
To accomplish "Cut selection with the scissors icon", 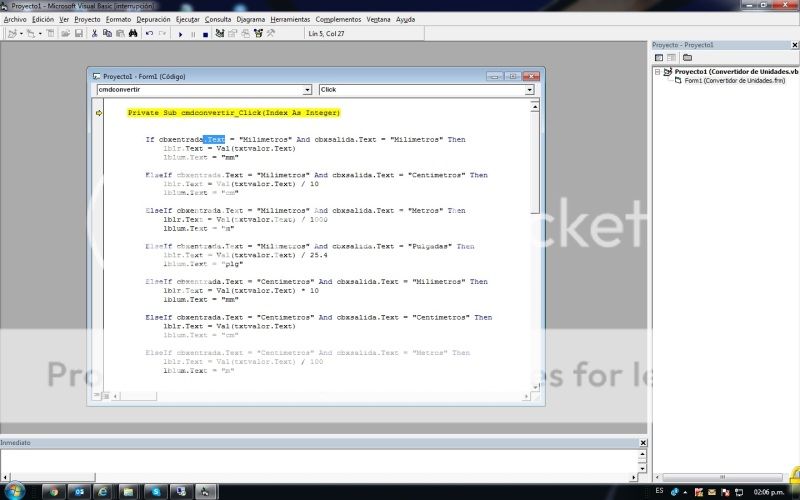I will [x=94, y=34].
